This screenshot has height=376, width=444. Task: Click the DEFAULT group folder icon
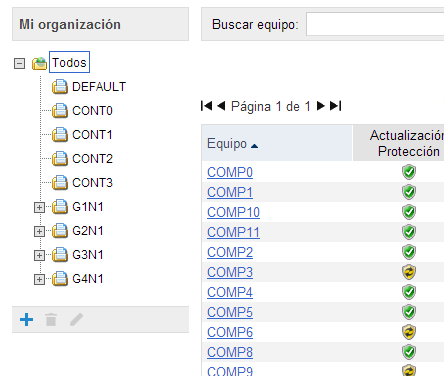click(x=60, y=87)
